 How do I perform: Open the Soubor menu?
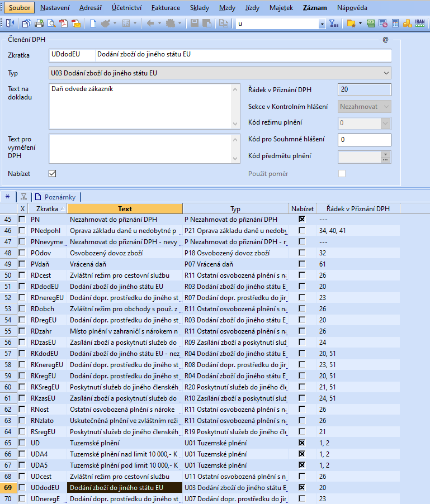[20, 8]
